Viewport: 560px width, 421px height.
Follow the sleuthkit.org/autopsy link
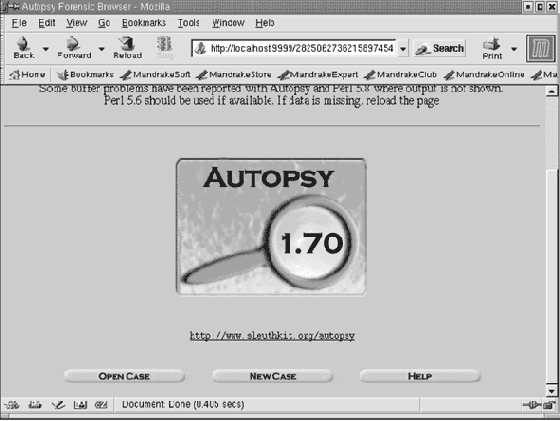click(x=272, y=336)
